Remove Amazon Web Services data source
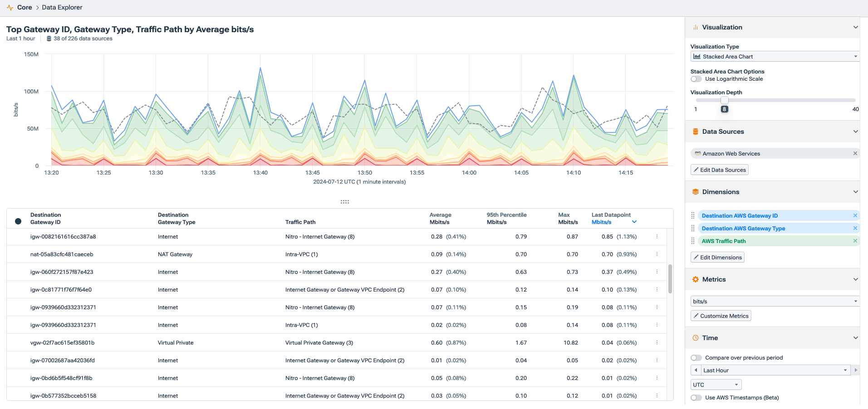The width and height of the screenshot is (868, 409). click(855, 153)
